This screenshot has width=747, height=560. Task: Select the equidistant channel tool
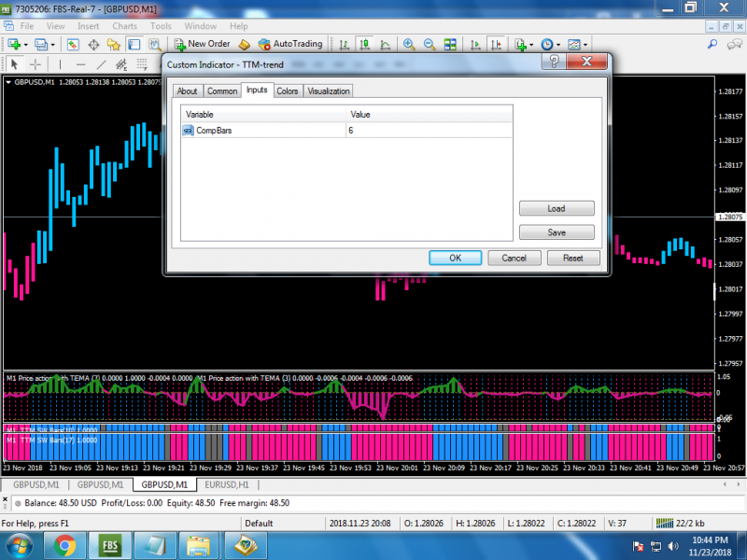point(121,63)
